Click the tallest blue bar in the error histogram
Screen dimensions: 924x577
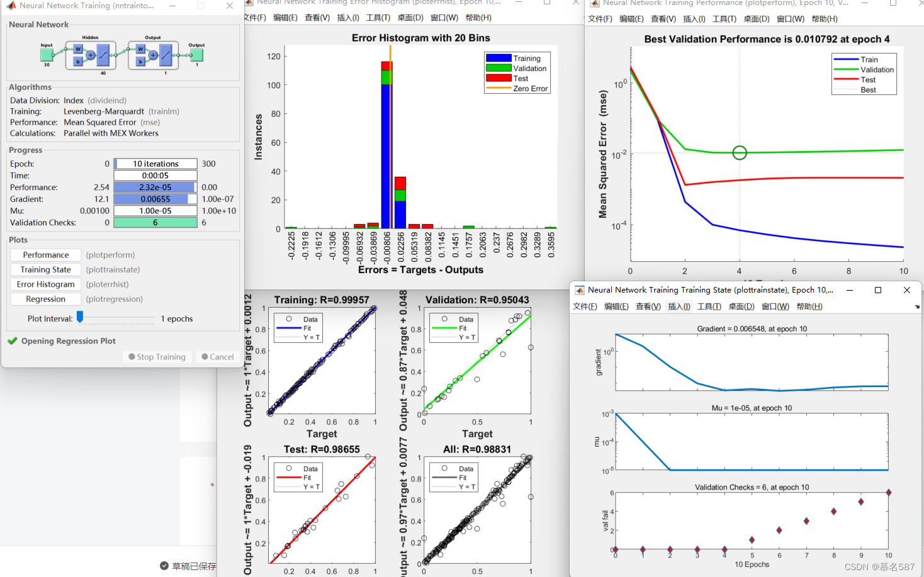click(386, 156)
